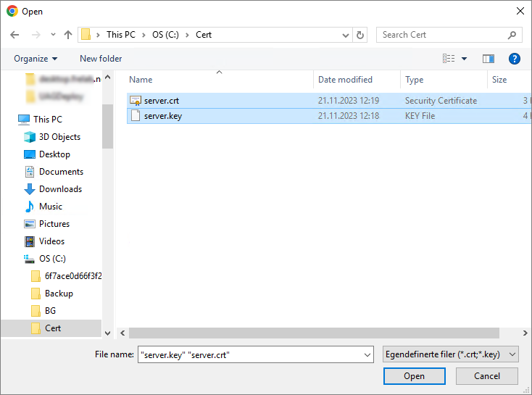Screen dimensions: 532x395
Task: Show recent locations dropdown arrow
Action: point(53,35)
